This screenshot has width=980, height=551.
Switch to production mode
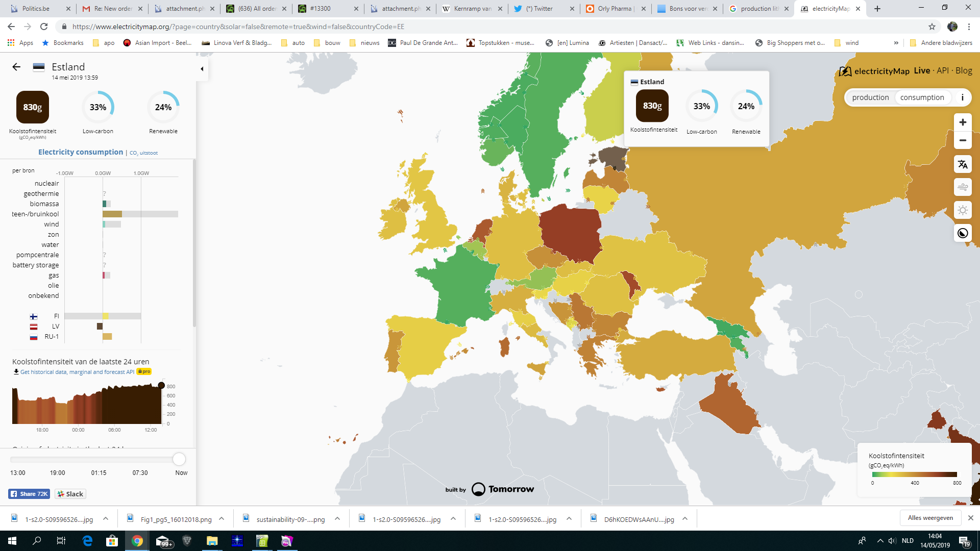(x=870, y=97)
